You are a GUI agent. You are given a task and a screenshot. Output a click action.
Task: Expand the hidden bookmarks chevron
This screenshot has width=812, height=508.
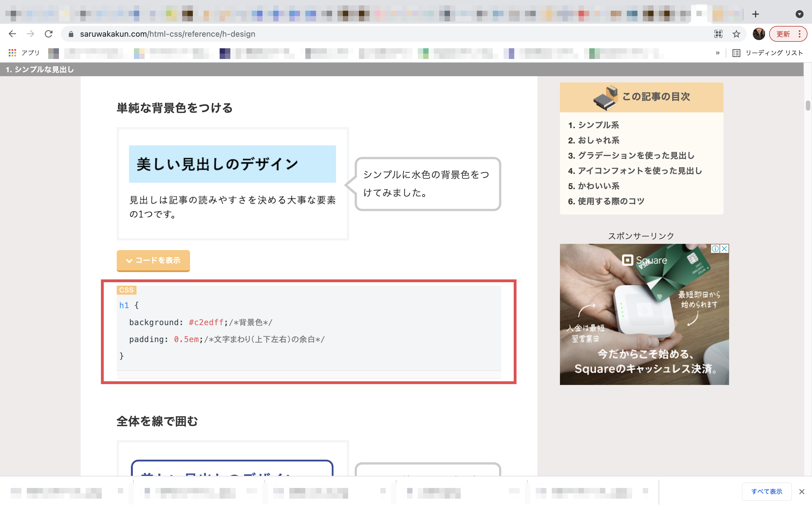718,53
